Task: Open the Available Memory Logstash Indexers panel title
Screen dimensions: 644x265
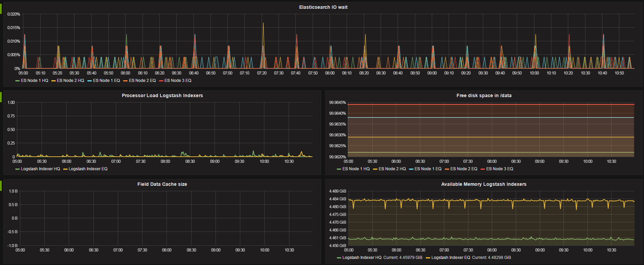Action: (484, 184)
